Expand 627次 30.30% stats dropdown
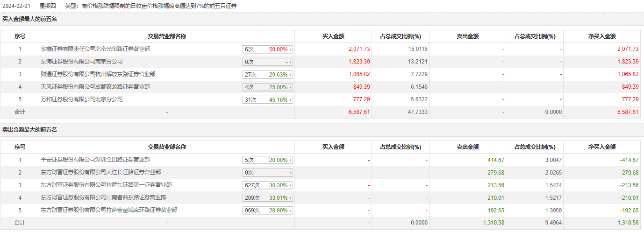 pyautogui.click(x=268, y=185)
